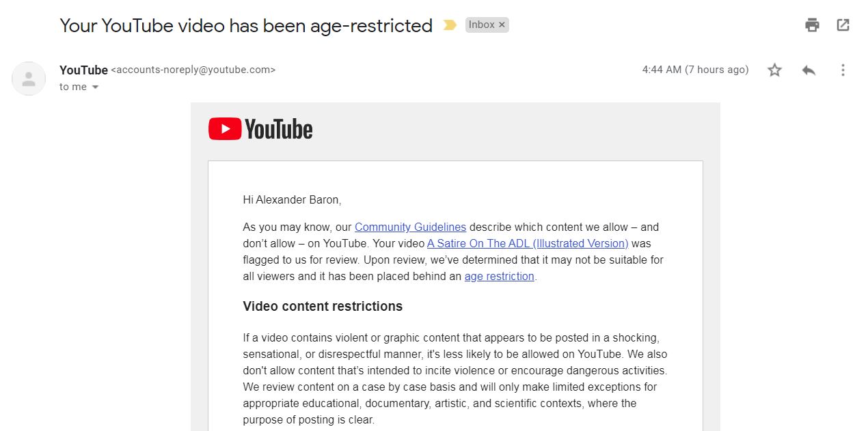Screen dimensions: 868x431
Task: Click the Video content restrictions heading
Action: [323, 306]
